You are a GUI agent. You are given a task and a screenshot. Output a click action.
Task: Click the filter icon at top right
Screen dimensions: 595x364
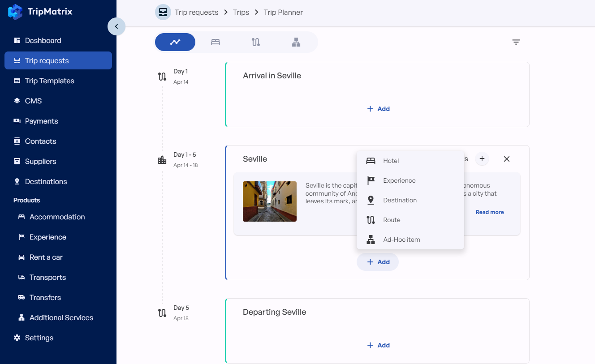point(516,42)
